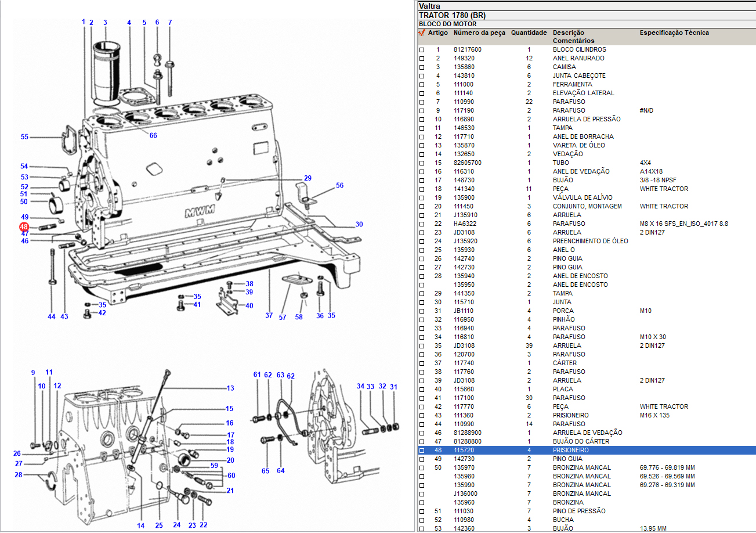Click callout 66 on the engine block top
This screenshot has height=533, width=756.
[x=153, y=136]
